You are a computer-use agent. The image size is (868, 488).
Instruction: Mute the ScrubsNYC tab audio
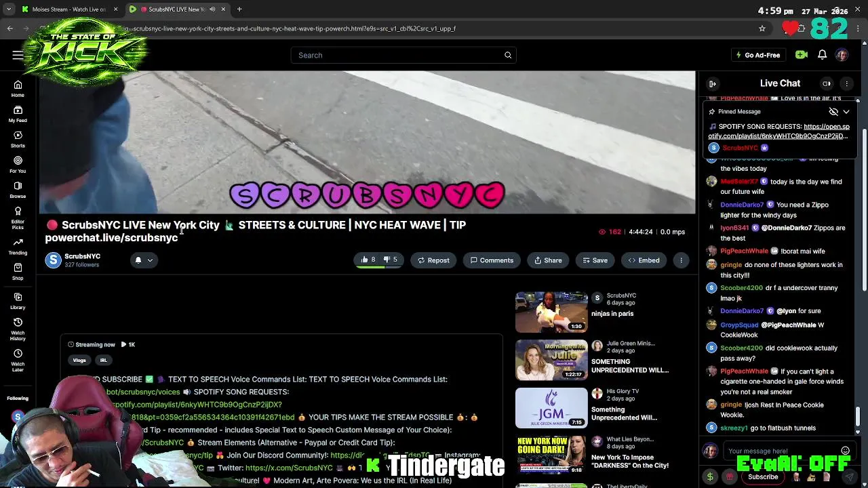(x=212, y=9)
